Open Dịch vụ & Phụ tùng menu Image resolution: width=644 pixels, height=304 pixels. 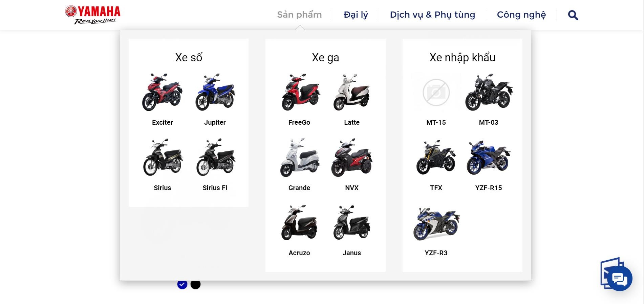click(432, 15)
